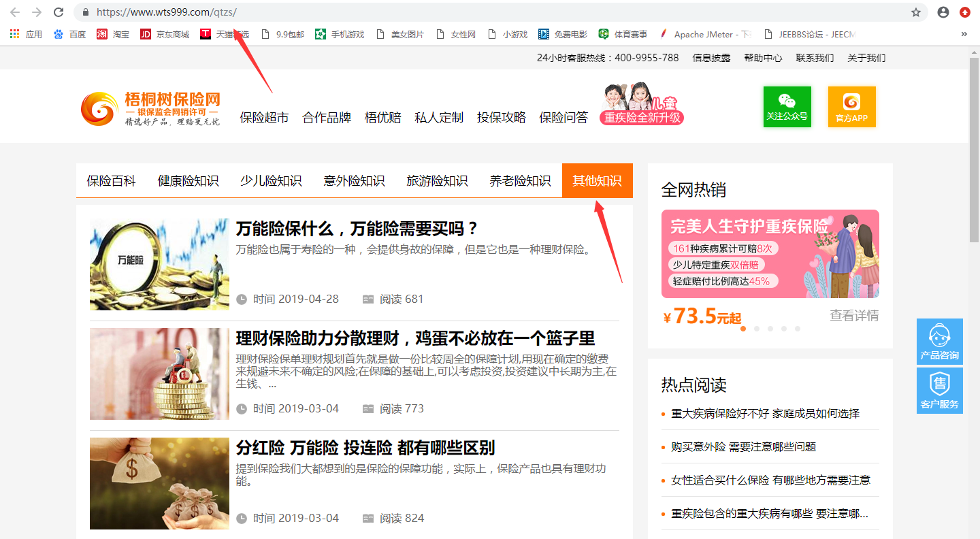
Task: Open the 产品咨询 floating side button
Action: pyautogui.click(x=939, y=342)
